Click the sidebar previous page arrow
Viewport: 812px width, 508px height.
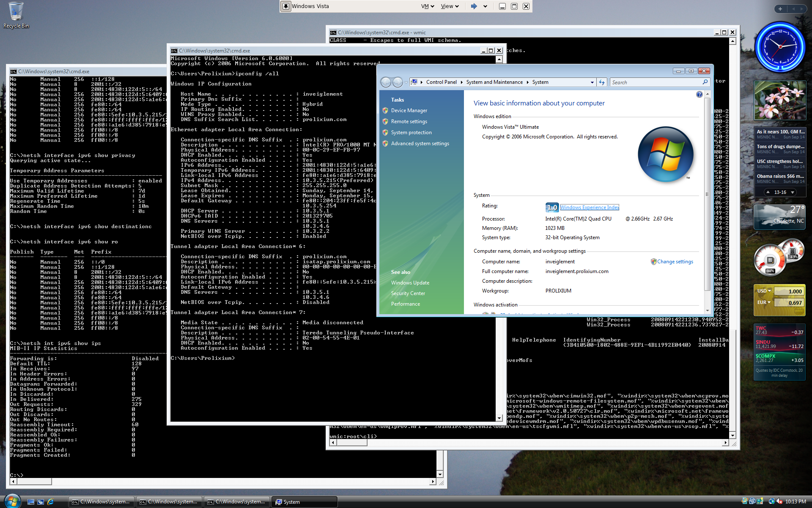point(793,9)
